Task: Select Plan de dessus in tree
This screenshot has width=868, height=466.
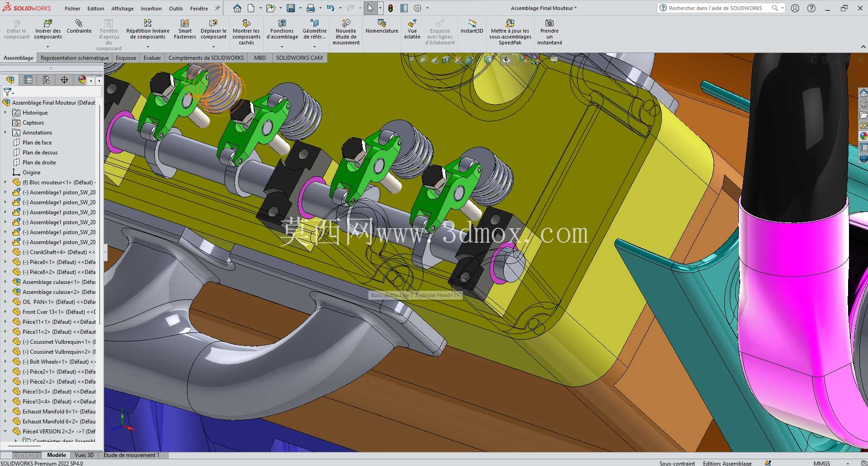Action: coord(40,153)
